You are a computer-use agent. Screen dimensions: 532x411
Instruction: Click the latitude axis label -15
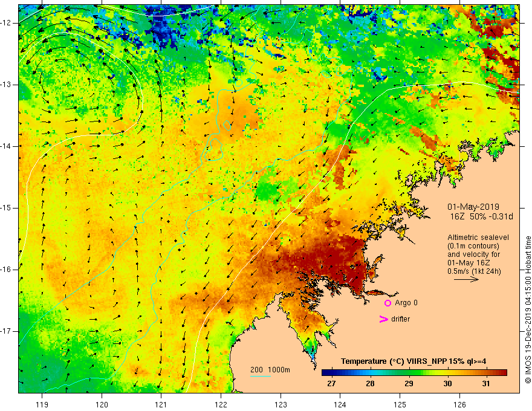pos(6,208)
